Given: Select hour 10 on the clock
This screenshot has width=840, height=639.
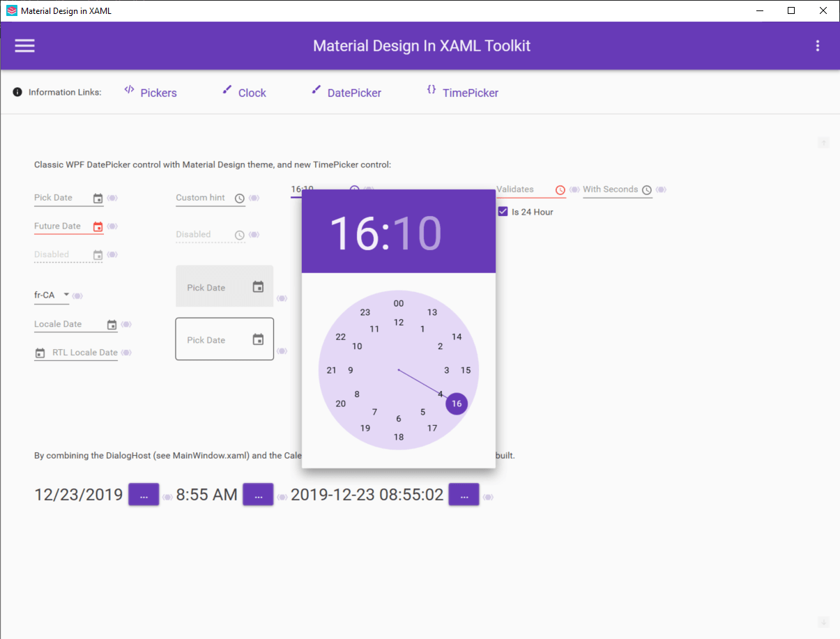Looking at the screenshot, I should pyautogui.click(x=357, y=346).
